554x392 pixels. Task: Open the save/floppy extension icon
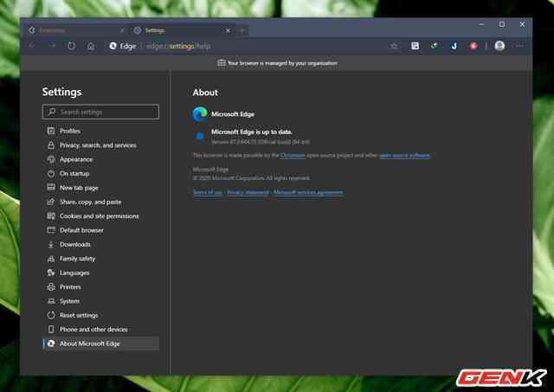click(415, 46)
